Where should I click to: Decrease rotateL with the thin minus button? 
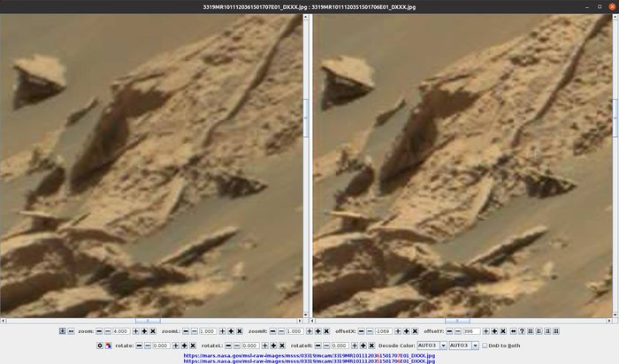(x=237, y=345)
